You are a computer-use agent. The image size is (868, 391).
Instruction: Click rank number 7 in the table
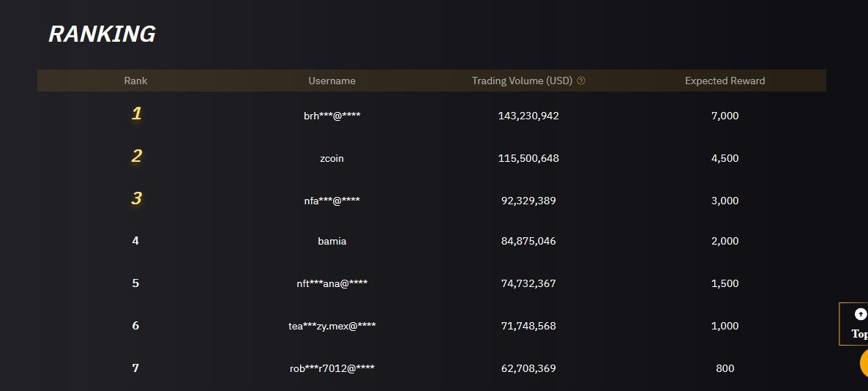pos(135,368)
